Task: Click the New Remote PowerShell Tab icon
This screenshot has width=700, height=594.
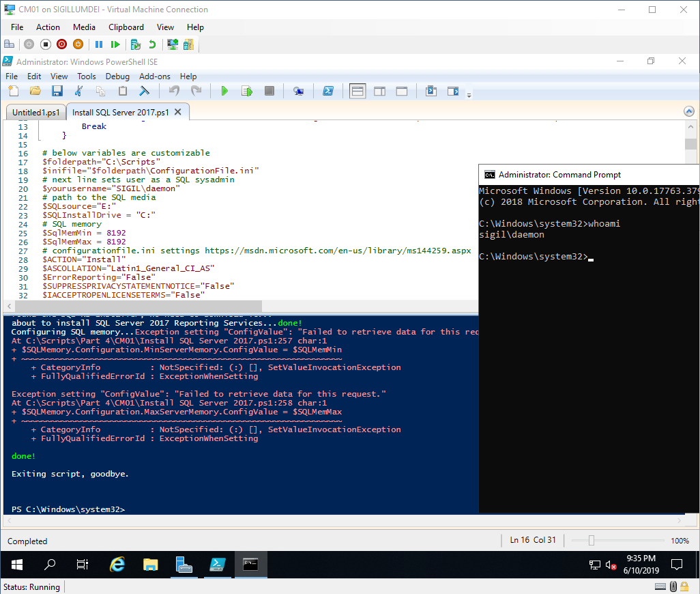Action: [x=298, y=91]
